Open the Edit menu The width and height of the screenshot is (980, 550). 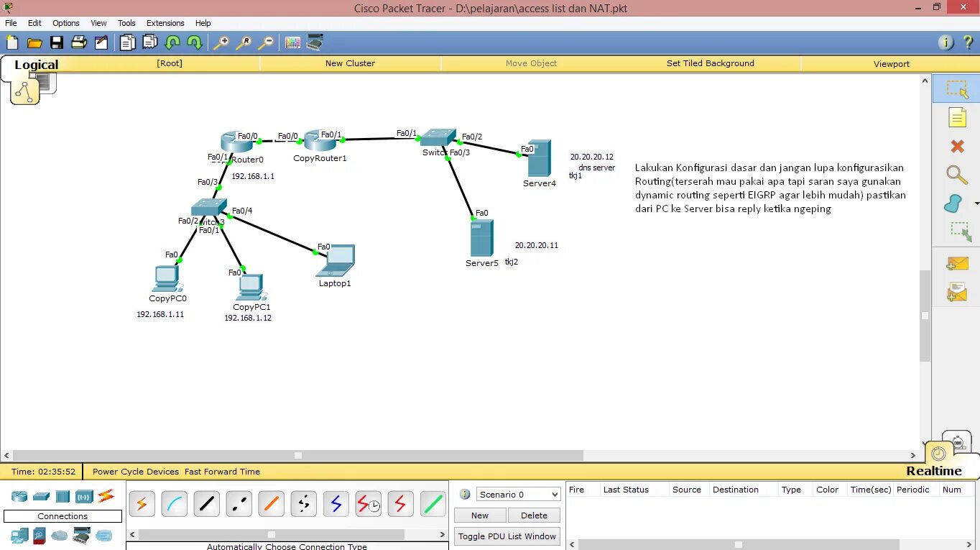[34, 23]
